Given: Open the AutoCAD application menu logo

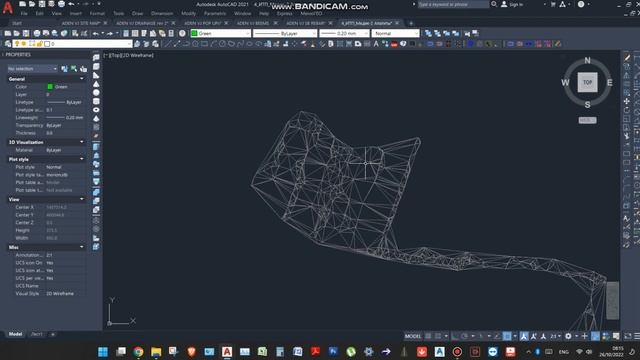Looking at the screenshot, I should coord(7,7).
